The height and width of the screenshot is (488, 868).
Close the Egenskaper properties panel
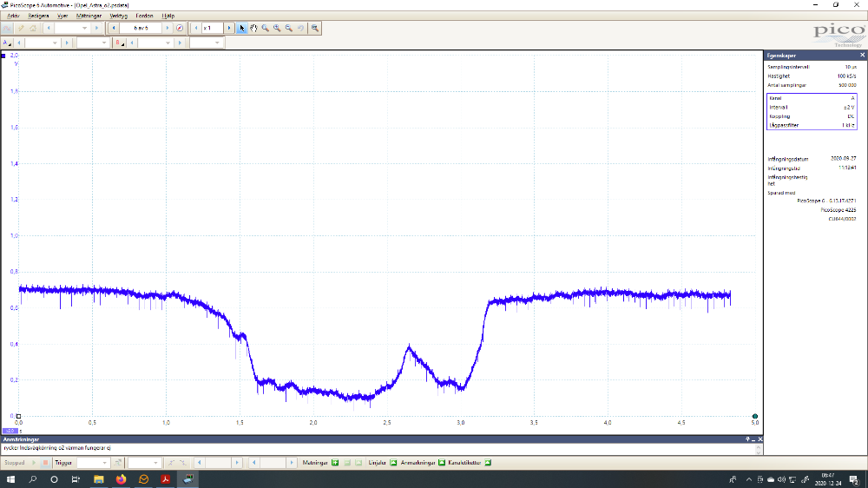pos(862,55)
